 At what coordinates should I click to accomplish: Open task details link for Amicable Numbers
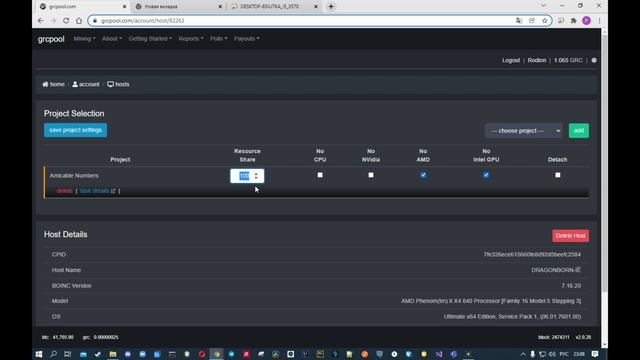point(98,191)
